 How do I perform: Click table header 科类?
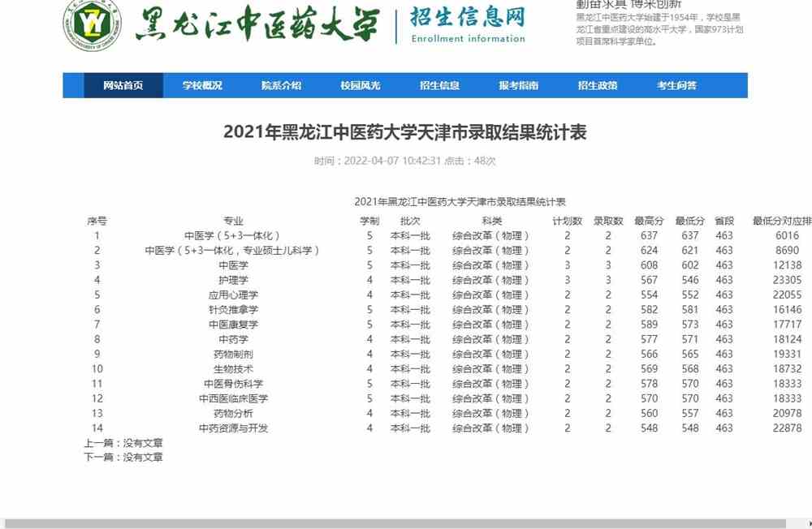click(x=491, y=221)
